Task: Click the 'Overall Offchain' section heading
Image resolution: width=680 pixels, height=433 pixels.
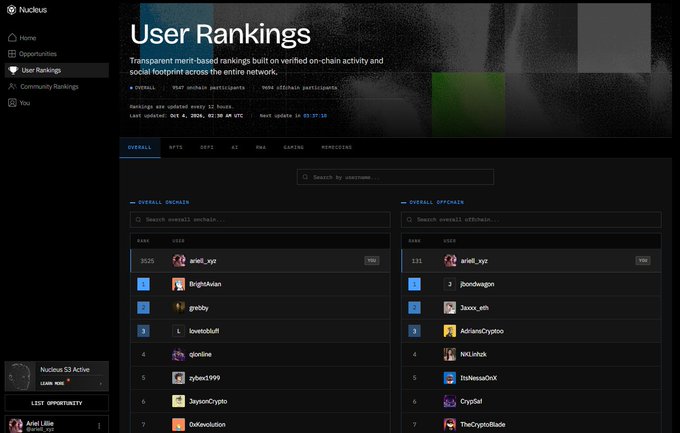Action: (x=436, y=202)
